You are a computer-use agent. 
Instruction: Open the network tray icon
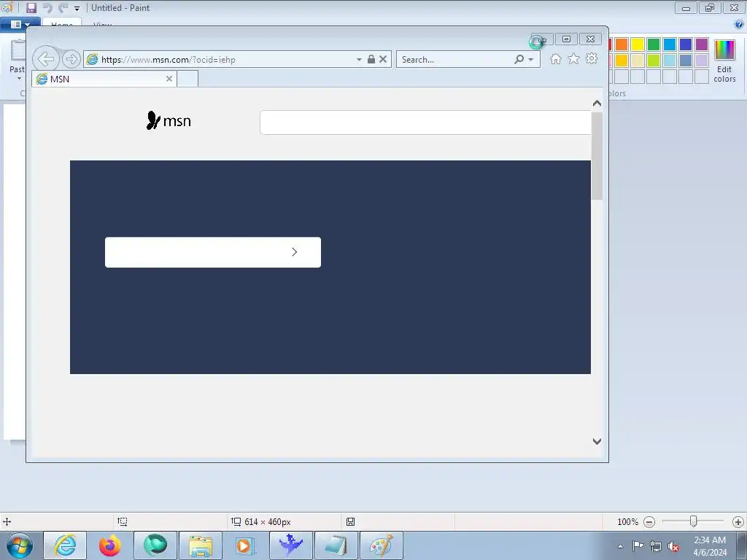tap(656, 546)
